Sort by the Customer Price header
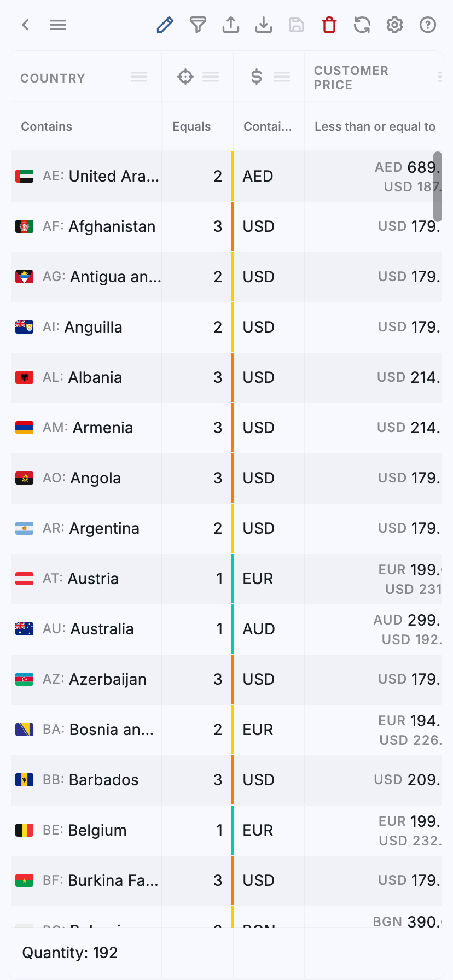 pyautogui.click(x=351, y=78)
